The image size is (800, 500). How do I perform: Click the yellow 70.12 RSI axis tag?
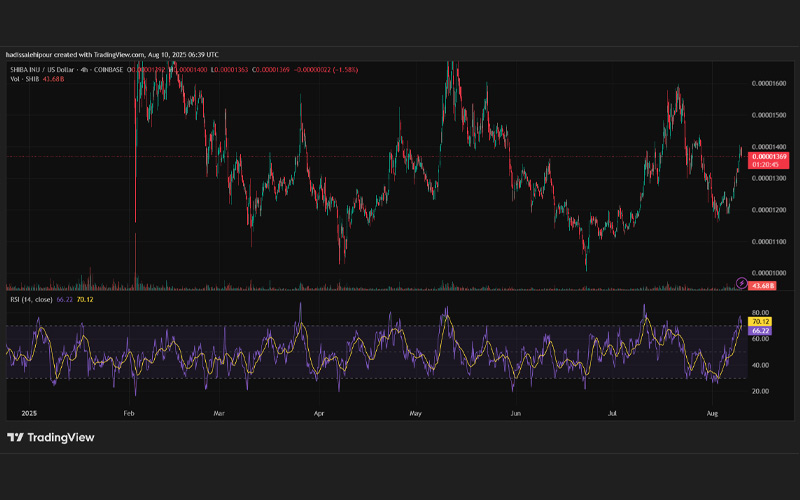pos(760,321)
